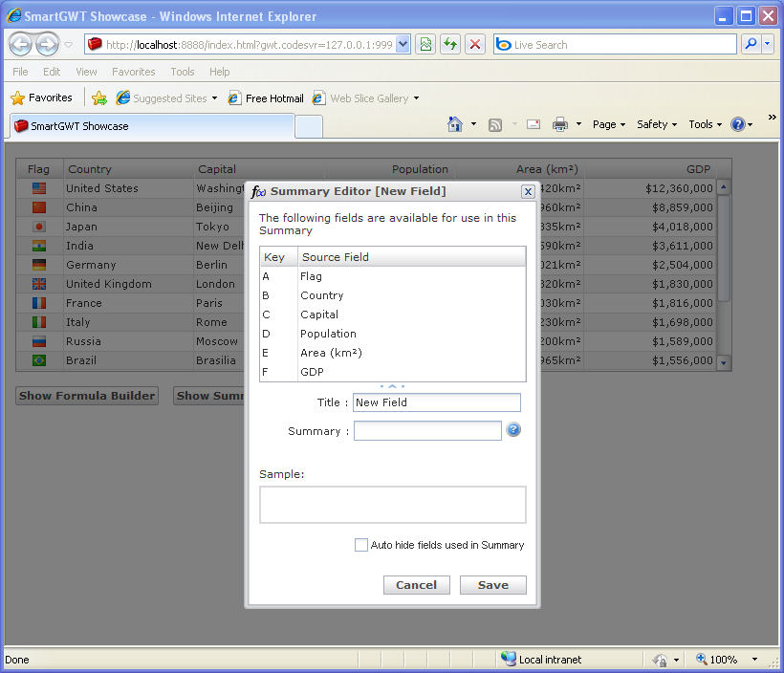The width and height of the screenshot is (784, 673).
Task: Click the Home icon in command bar
Action: [x=454, y=124]
